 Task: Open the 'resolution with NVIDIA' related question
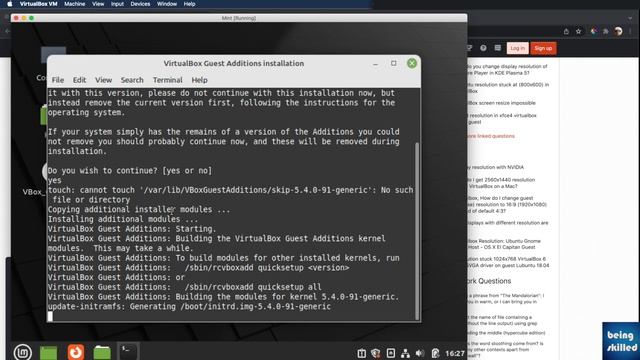click(496, 167)
